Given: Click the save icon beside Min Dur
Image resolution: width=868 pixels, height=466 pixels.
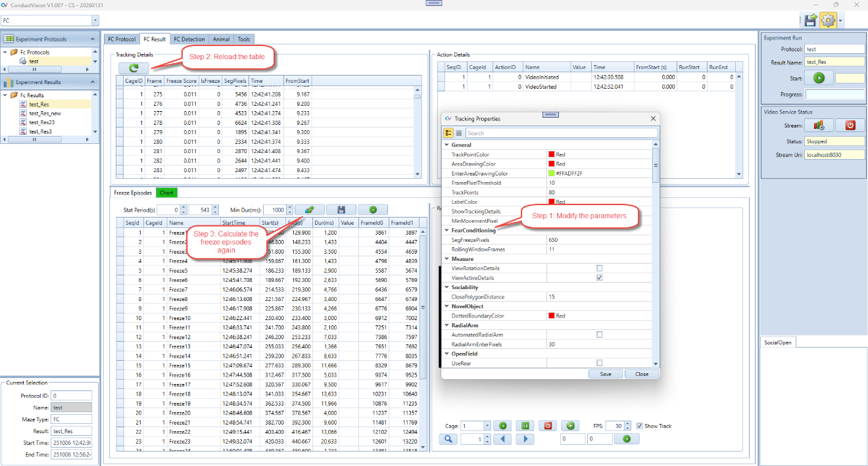Looking at the screenshot, I should coord(341,210).
